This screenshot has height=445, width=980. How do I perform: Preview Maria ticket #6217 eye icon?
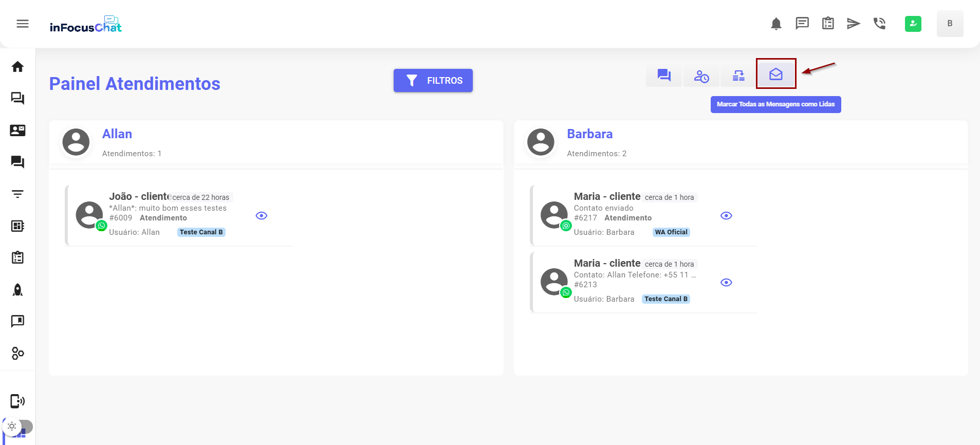pyautogui.click(x=726, y=216)
